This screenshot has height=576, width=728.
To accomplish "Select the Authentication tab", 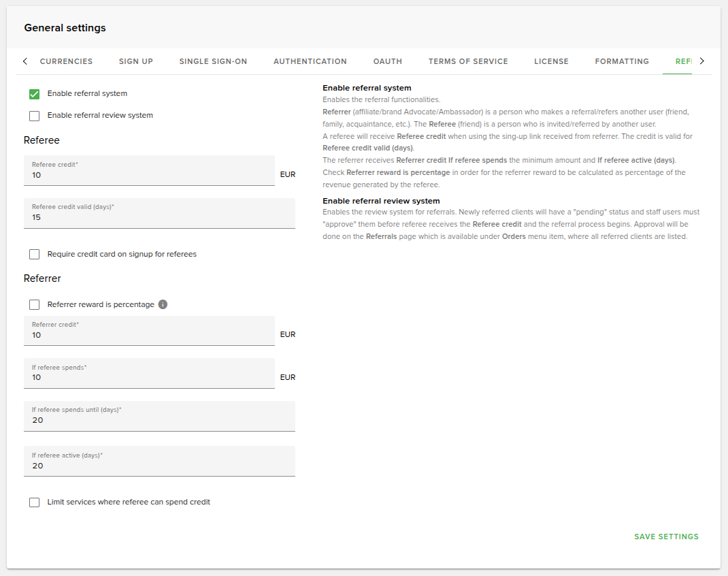I will pyautogui.click(x=310, y=61).
